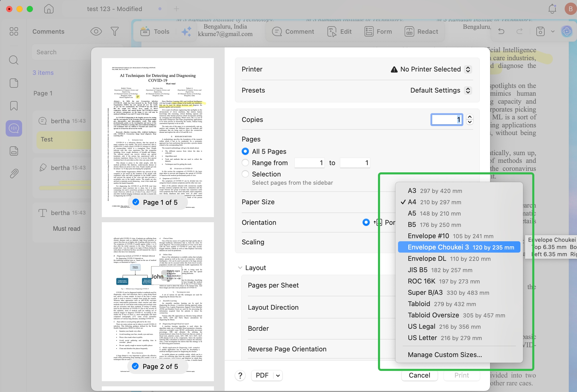Increase copies with stepper up arrow
The width and height of the screenshot is (577, 392).
click(x=470, y=117)
